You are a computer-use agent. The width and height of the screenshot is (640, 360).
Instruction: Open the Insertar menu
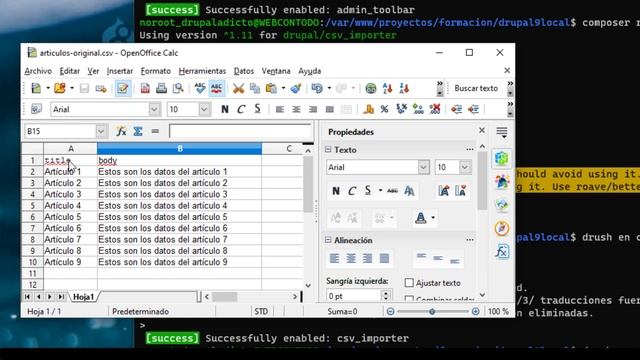pyautogui.click(x=120, y=71)
